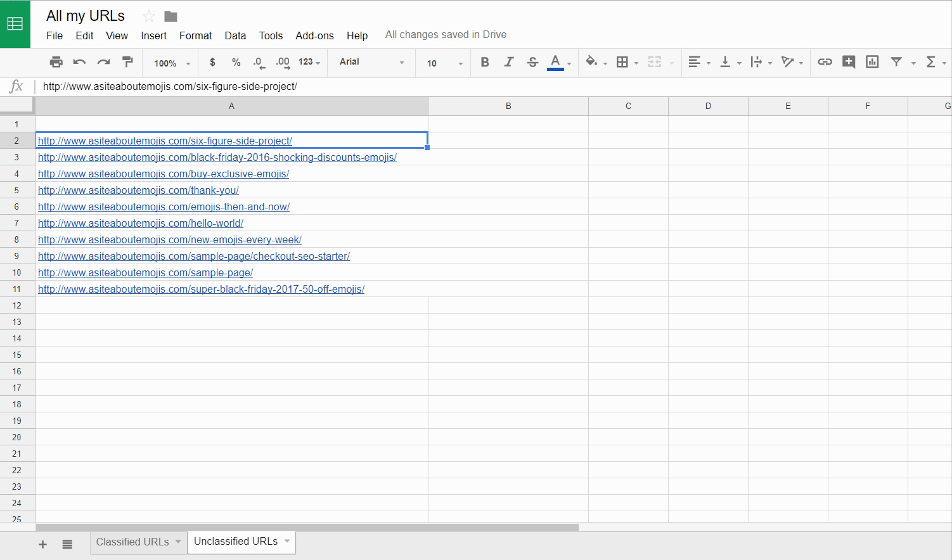This screenshot has height=560, width=952.
Task: Click the buy-exclusive-emojis link
Action: (164, 174)
